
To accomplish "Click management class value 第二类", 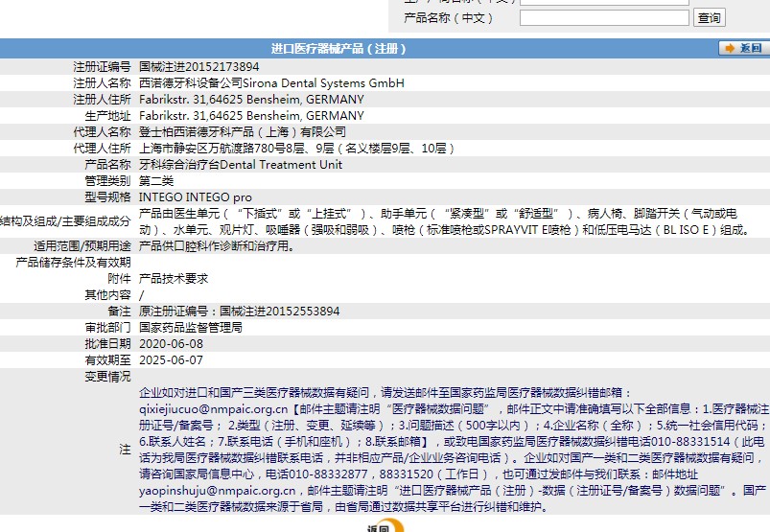I will click(156, 181).
